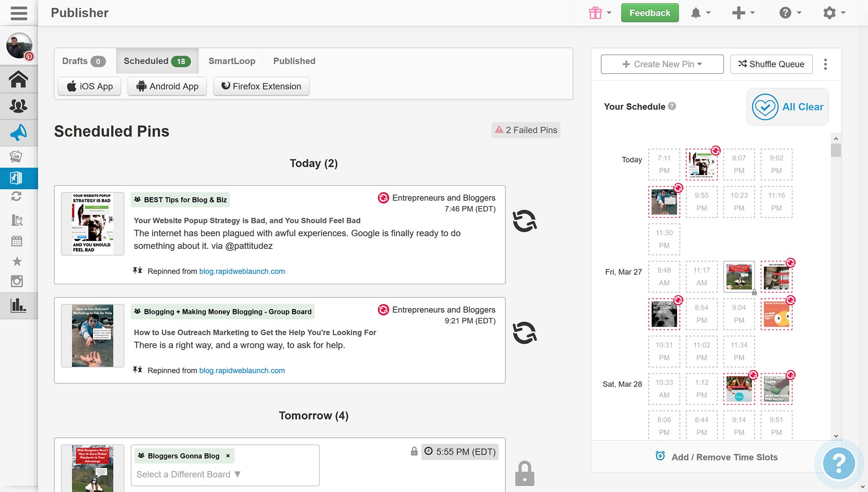Open the help question mark dropdown
Viewport: 868px width, 492px height.
pos(790,13)
